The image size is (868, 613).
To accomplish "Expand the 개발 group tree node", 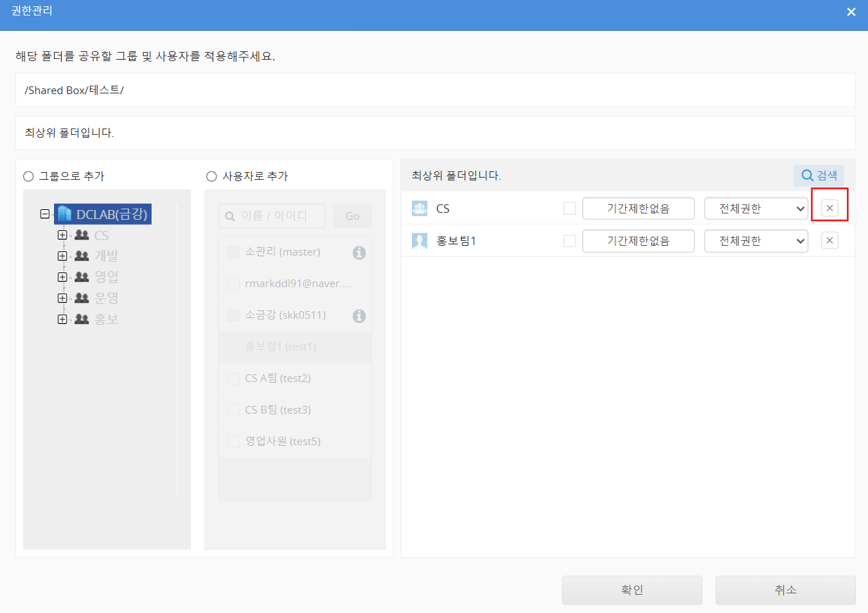I will (x=62, y=256).
